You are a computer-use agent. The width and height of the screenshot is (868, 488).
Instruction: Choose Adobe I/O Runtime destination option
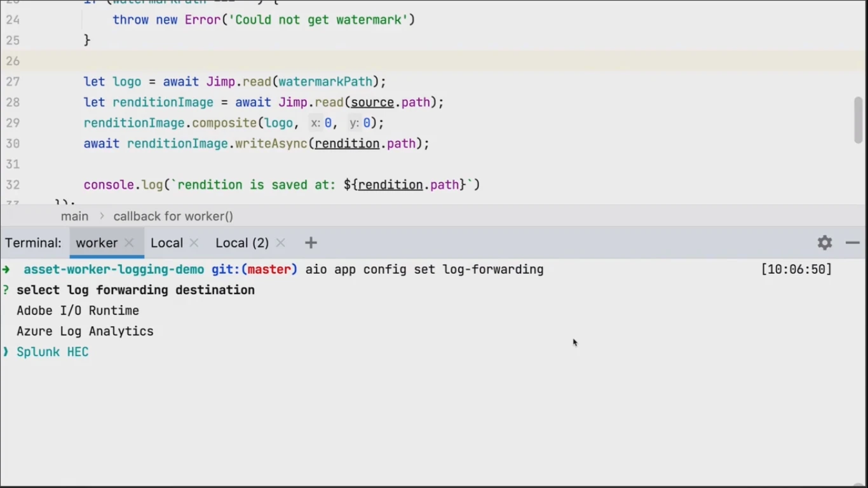click(78, 311)
